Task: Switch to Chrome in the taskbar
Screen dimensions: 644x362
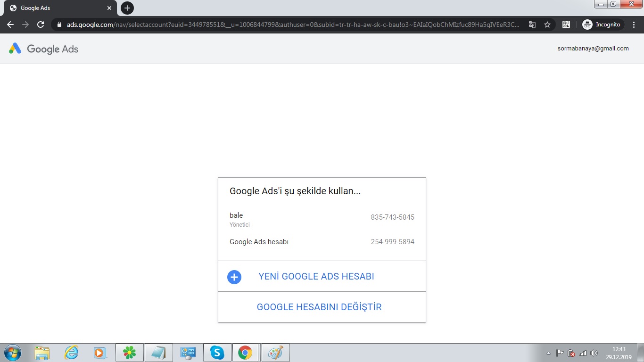Action: pos(245,353)
